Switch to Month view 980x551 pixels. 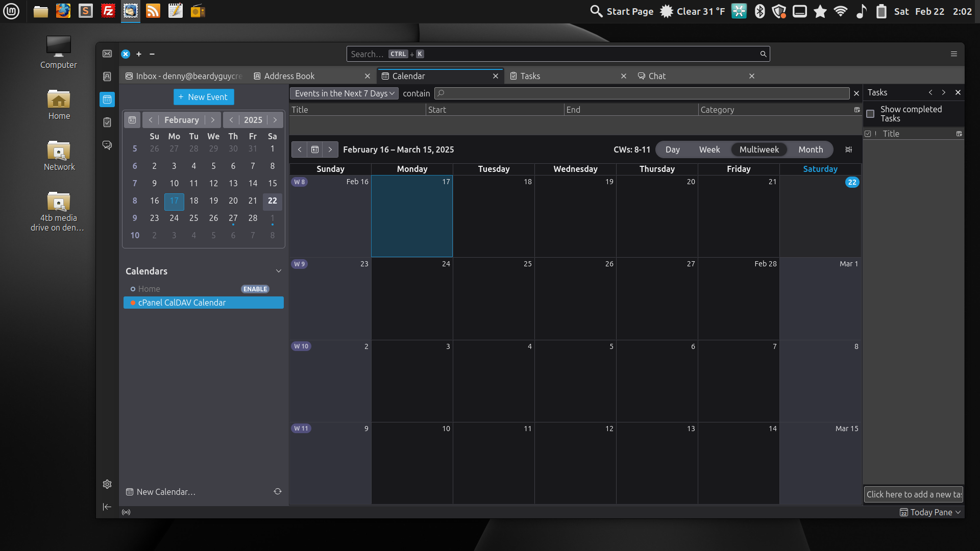click(x=811, y=149)
